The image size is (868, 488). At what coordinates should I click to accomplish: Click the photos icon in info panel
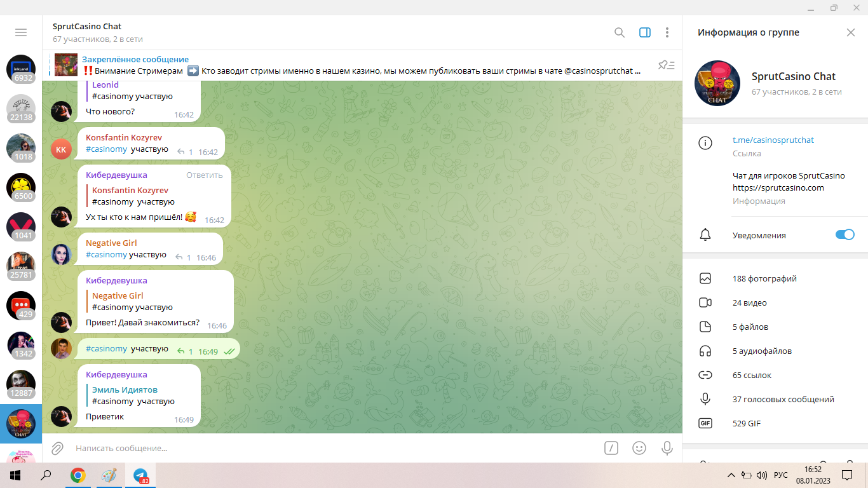click(x=705, y=278)
